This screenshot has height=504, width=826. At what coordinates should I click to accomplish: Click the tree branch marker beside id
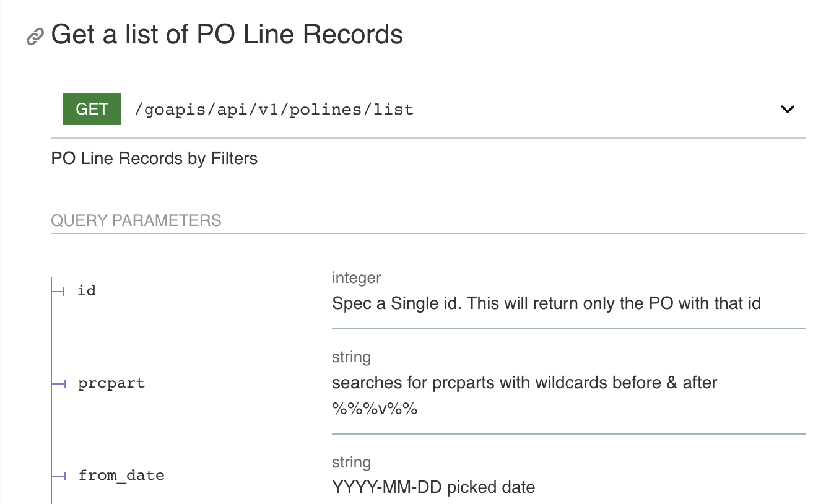click(x=59, y=290)
